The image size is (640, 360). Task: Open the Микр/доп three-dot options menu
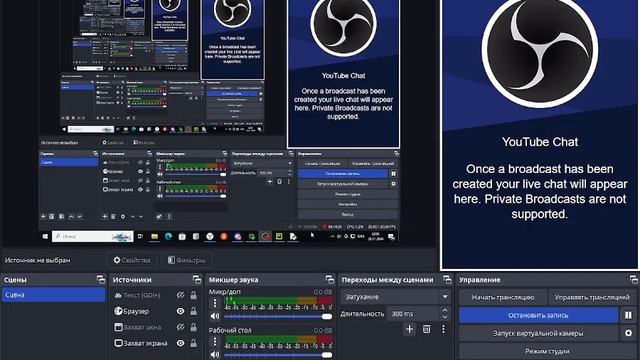click(x=215, y=303)
